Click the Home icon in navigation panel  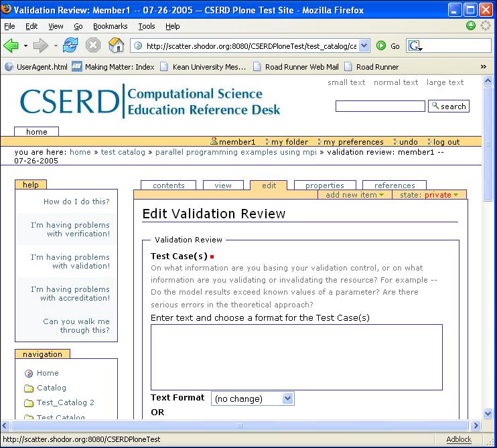coord(29,374)
